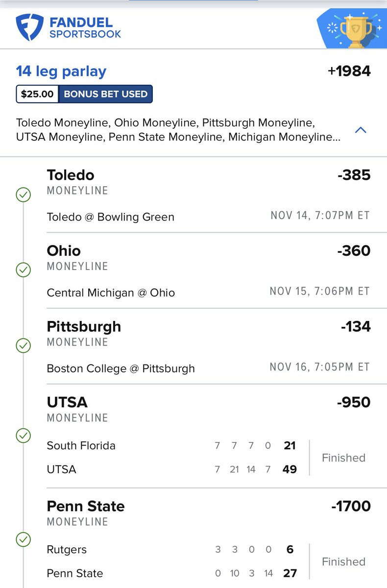The image size is (387, 588).
Task: Tap the $25.00 wager amount badge
Action: click(37, 94)
